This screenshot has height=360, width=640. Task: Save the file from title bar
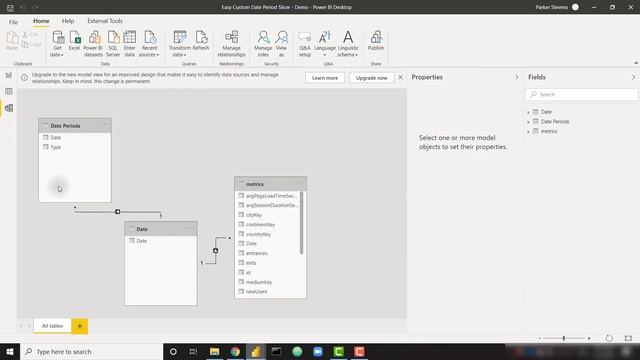click(10, 7)
